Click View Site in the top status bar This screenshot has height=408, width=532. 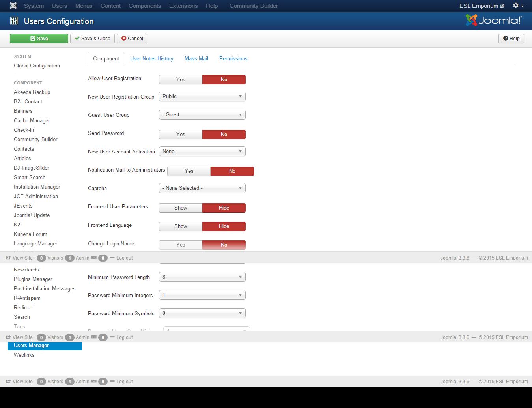[x=19, y=258]
